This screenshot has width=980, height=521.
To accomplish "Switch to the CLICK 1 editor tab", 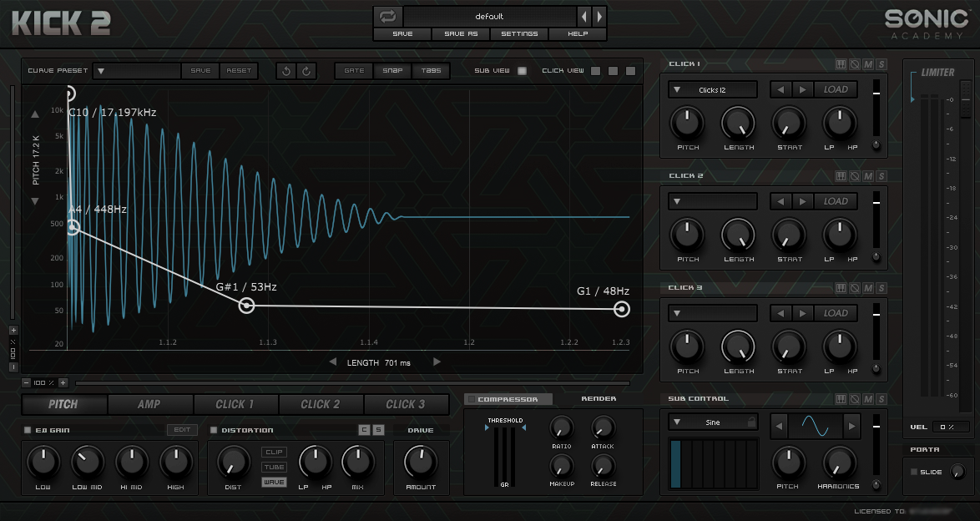I will point(235,404).
